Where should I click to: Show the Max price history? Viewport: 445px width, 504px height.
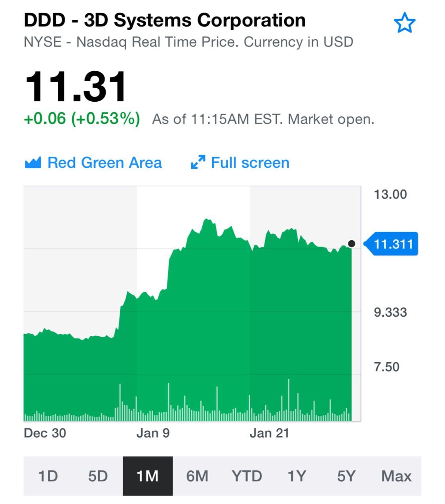pos(396,476)
